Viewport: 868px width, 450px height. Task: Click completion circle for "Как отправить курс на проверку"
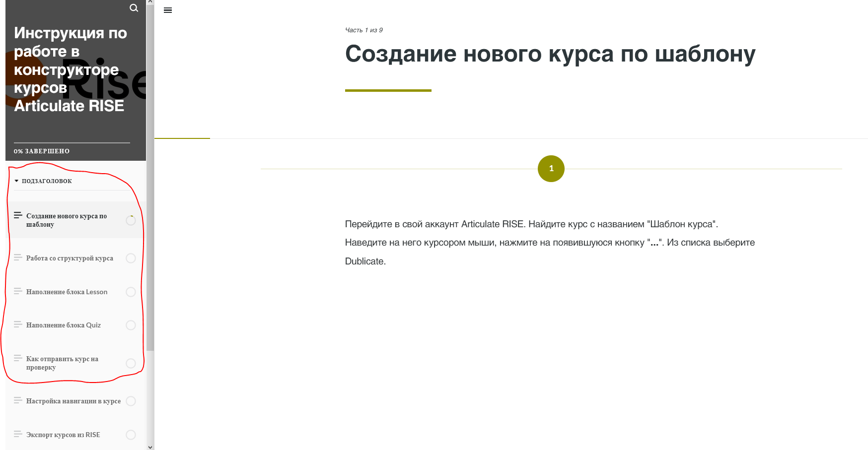(131, 363)
